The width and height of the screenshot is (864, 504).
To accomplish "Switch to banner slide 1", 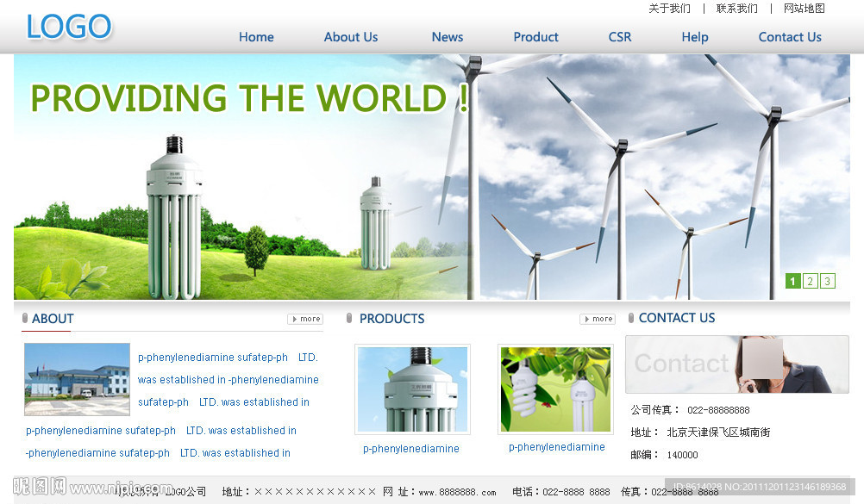I will click(792, 281).
